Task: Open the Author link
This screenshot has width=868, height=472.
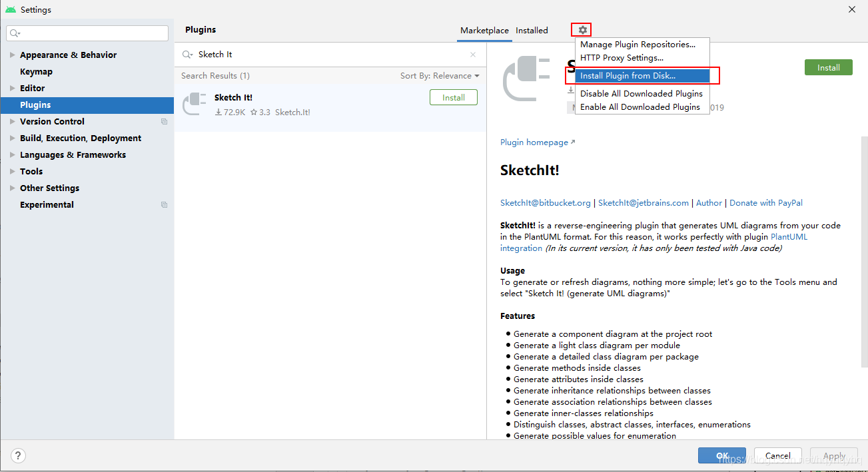Action: click(709, 203)
